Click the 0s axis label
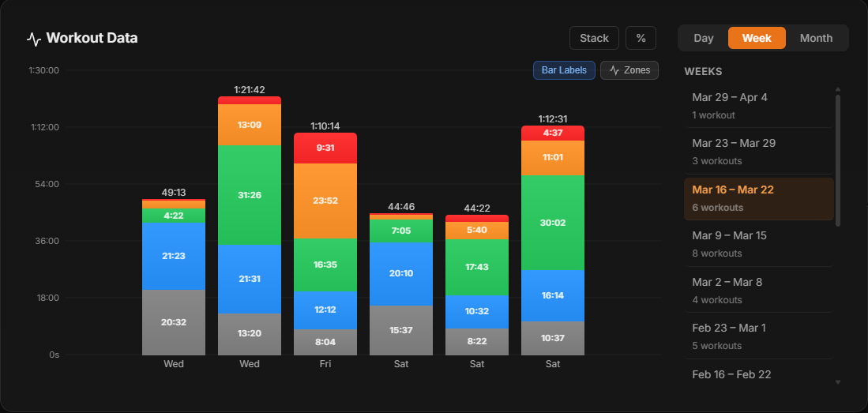 point(54,355)
